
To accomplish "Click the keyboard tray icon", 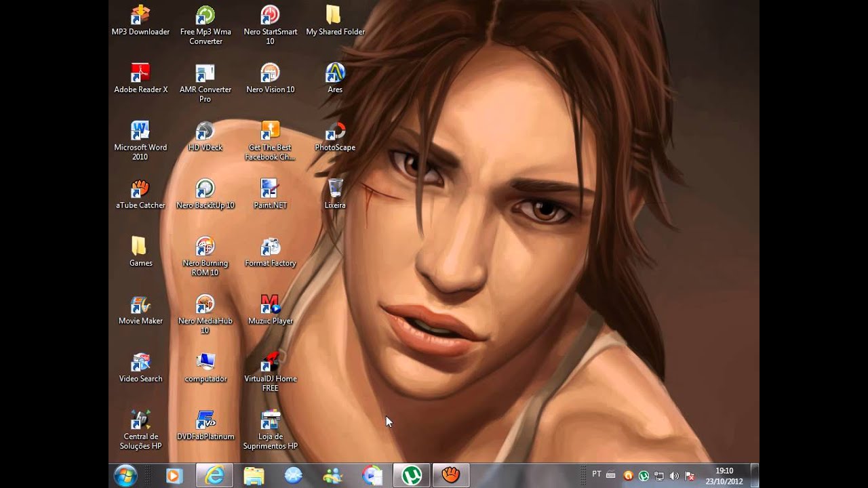I will 611,475.
